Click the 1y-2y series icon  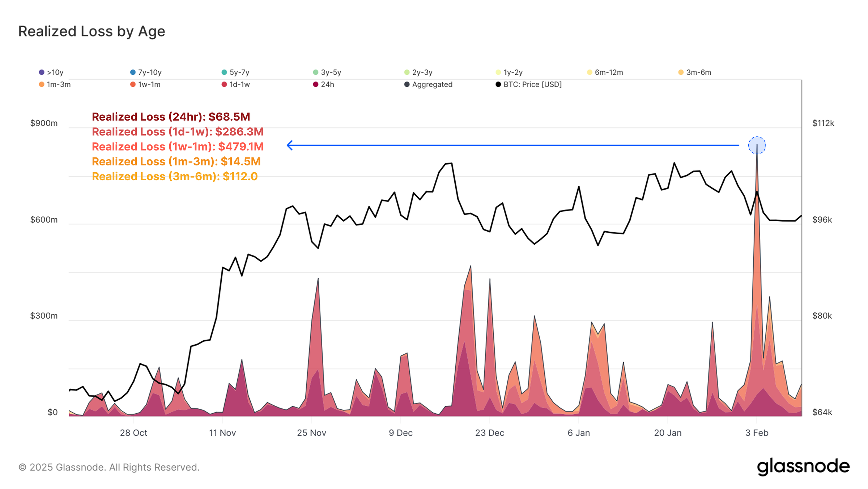(498, 72)
